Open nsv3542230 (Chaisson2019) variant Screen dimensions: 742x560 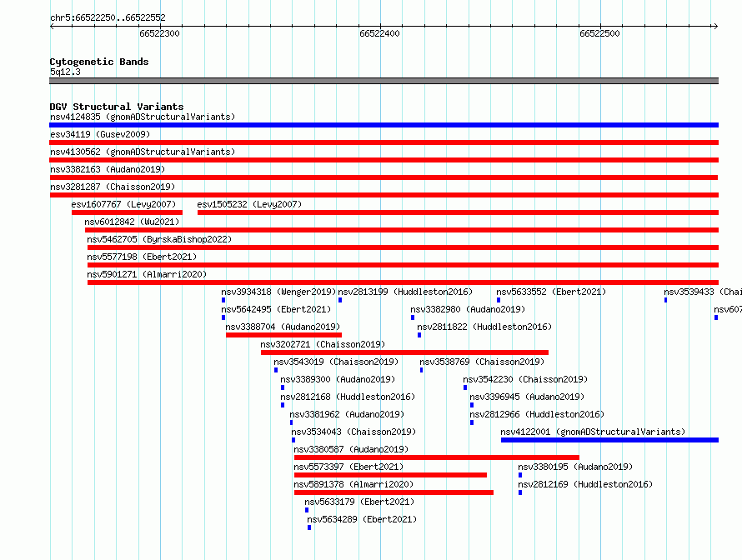(525, 379)
